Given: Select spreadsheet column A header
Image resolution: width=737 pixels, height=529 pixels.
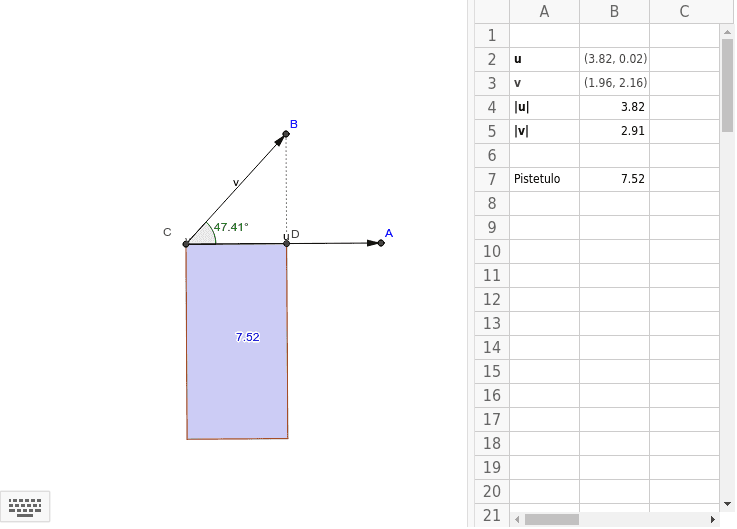Looking at the screenshot, I should pyautogui.click(x=544, y=11).
